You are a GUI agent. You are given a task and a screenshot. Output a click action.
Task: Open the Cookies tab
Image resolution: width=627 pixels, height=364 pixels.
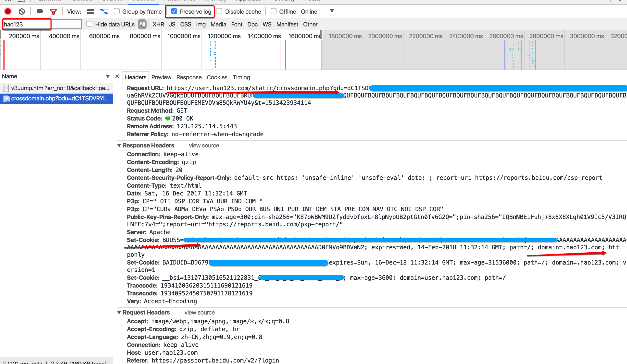point(217,77)
